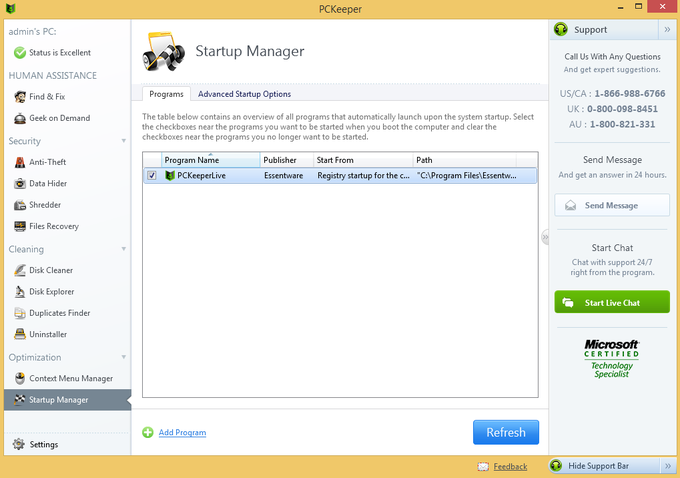680x478 pixels.
Task: Start Live Chat with support
Action: click(x=612, y=302)
